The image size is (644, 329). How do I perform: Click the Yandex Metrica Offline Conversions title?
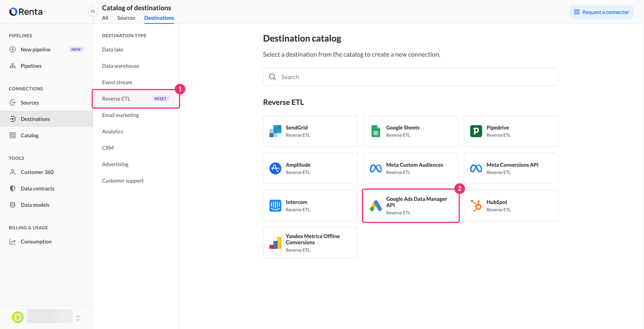click(312, 240)
